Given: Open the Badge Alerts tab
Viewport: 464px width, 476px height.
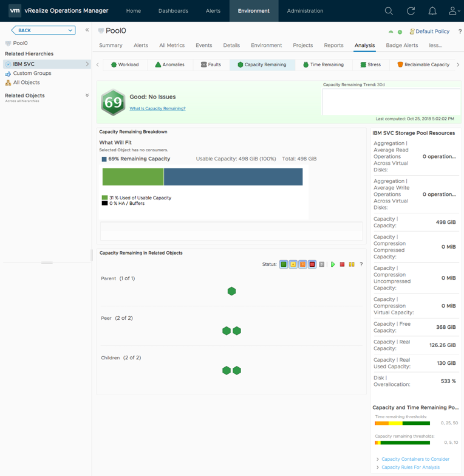Looking at the screenshot, I should point(402,45).
